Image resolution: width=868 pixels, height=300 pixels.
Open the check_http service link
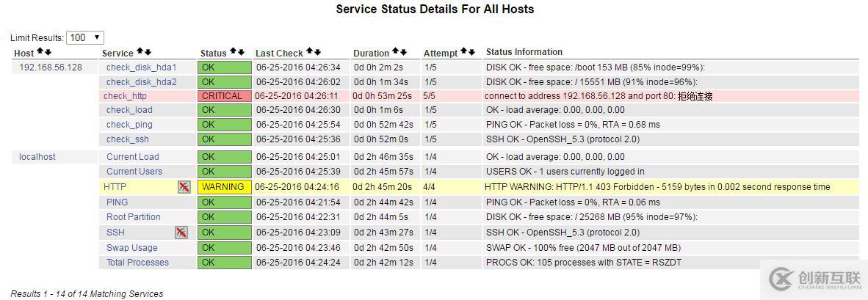pyautogui.click(x=125, y=96)
